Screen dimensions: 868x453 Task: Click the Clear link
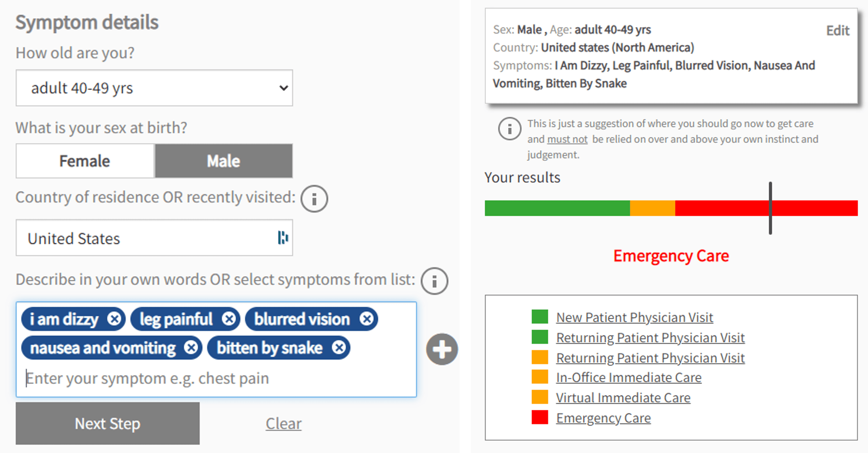(283, 424)
